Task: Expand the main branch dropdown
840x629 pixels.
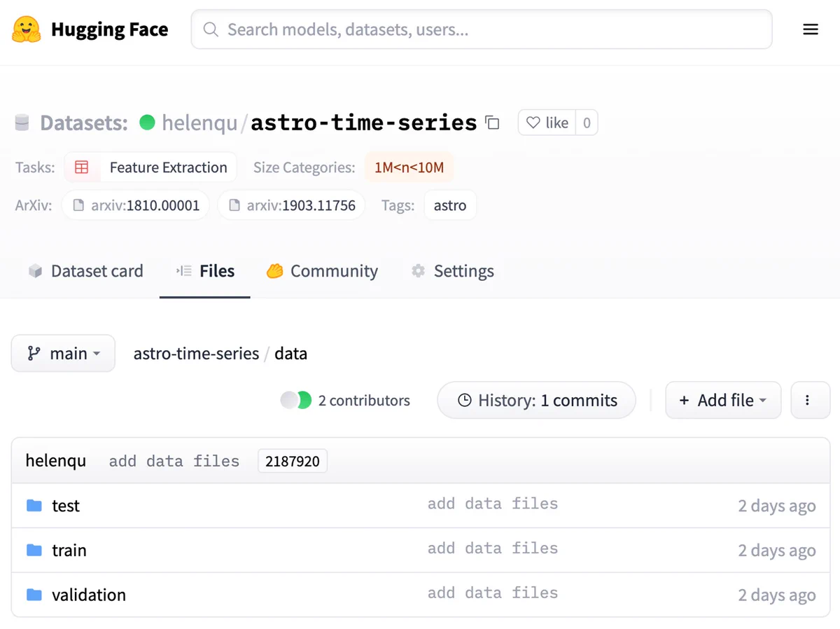Action: point(63,353)
